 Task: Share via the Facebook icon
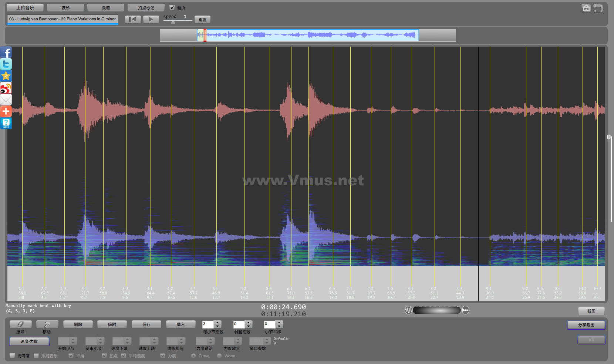pos(6,53)
